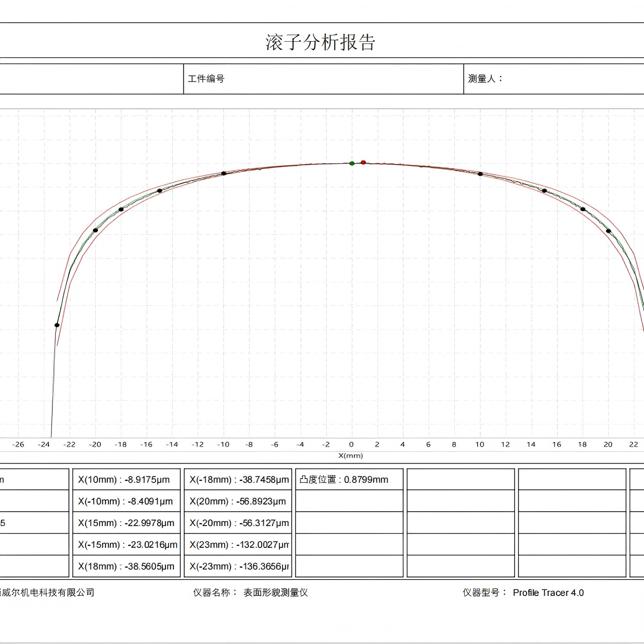Click the 滚子分析报告 title

320,42
